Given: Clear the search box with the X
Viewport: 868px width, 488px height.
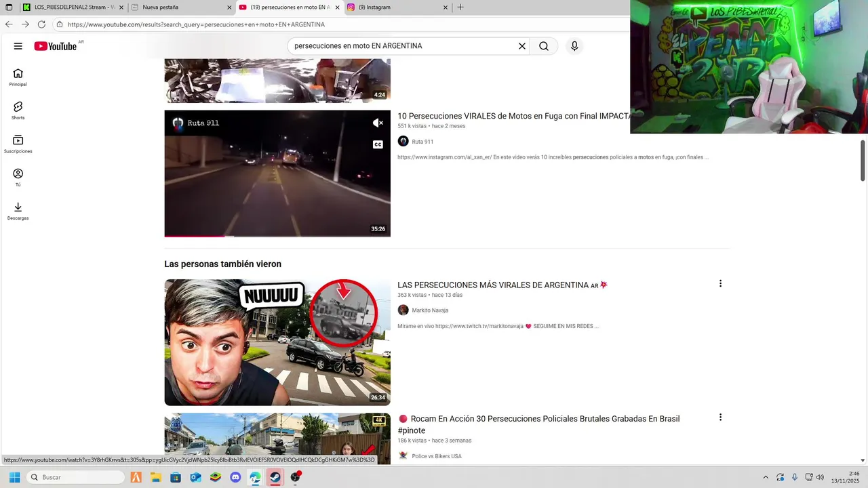Looking at the screenshot, I should [x=522, y=46].
